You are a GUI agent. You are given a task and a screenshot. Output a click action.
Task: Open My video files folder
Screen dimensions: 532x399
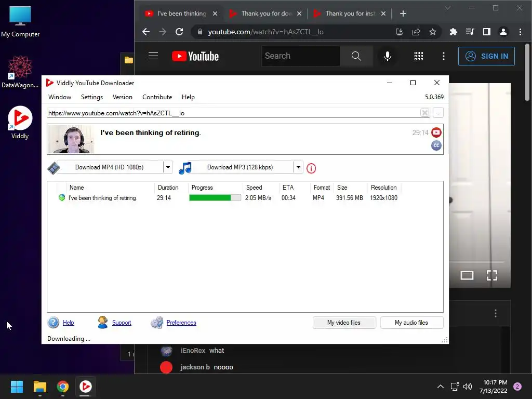coord(344,323)
